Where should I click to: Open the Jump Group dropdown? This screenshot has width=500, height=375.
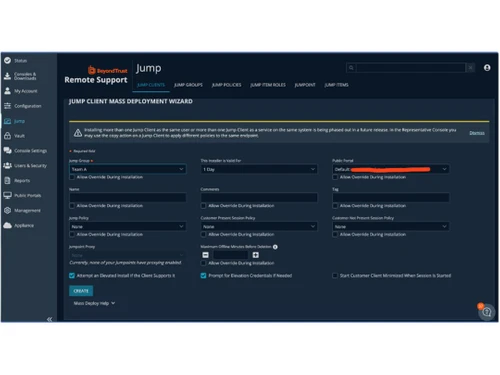click(x=128, y=169)
